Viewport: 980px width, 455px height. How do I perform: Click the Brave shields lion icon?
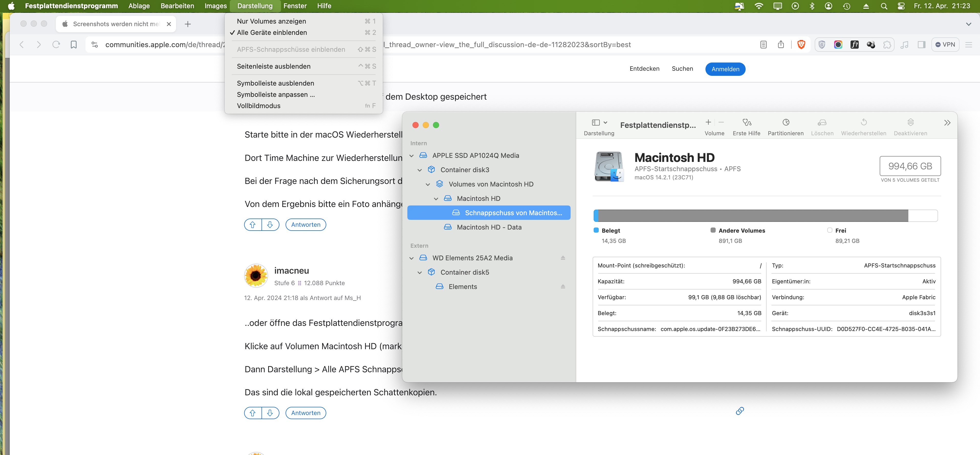coord(801,45)
